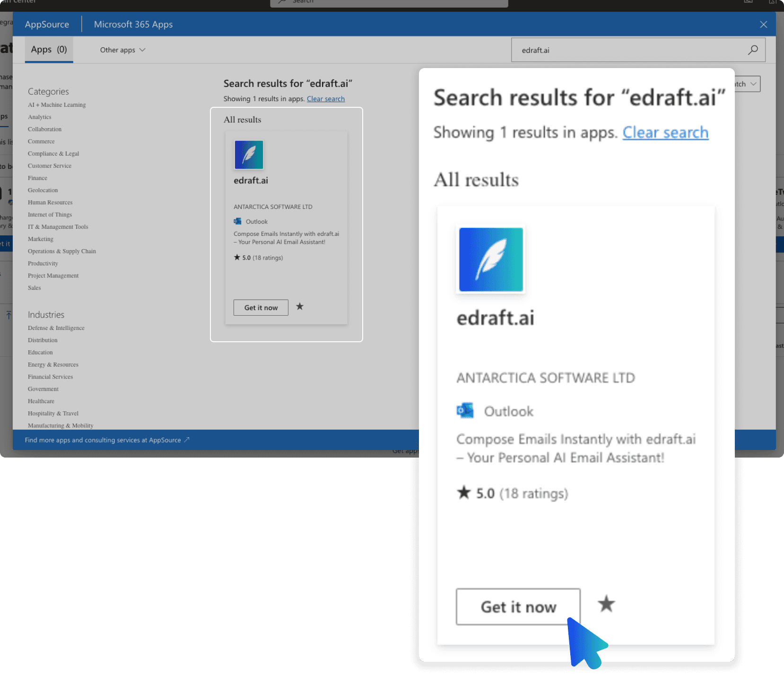Click the AppSource header title
784x675 pixels.
[47, 24]
